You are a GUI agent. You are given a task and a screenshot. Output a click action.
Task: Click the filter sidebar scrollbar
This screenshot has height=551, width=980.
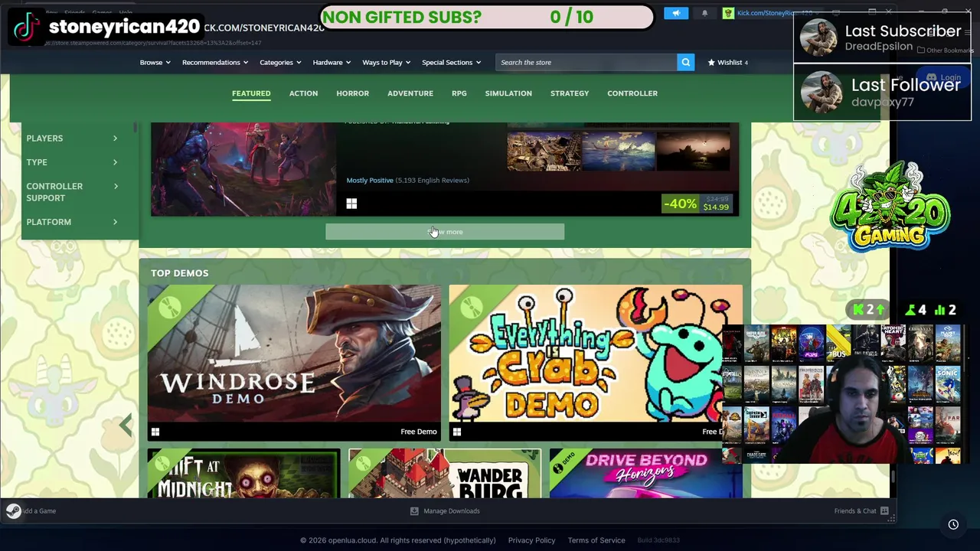pos(136,128)
